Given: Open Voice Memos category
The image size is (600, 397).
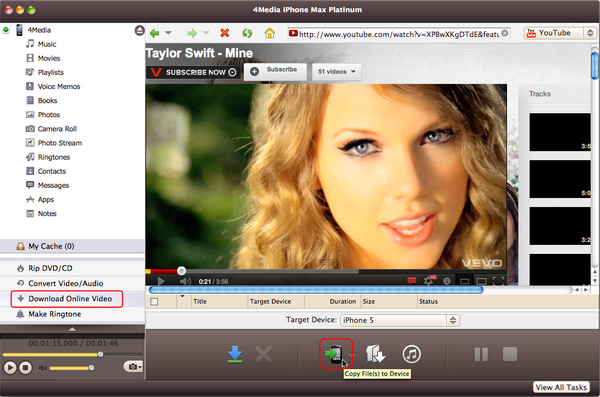Looking at the screenshot, I should coord(59,87).
